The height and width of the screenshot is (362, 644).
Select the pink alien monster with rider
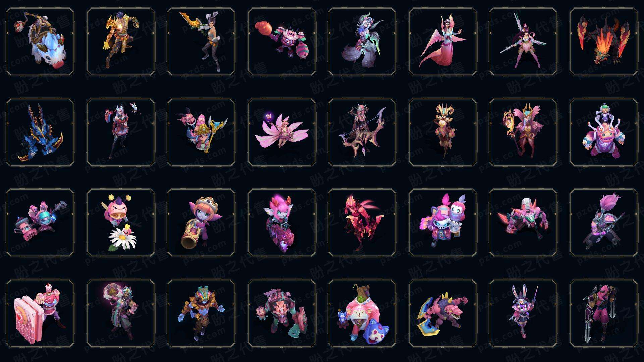coord(604,132)
